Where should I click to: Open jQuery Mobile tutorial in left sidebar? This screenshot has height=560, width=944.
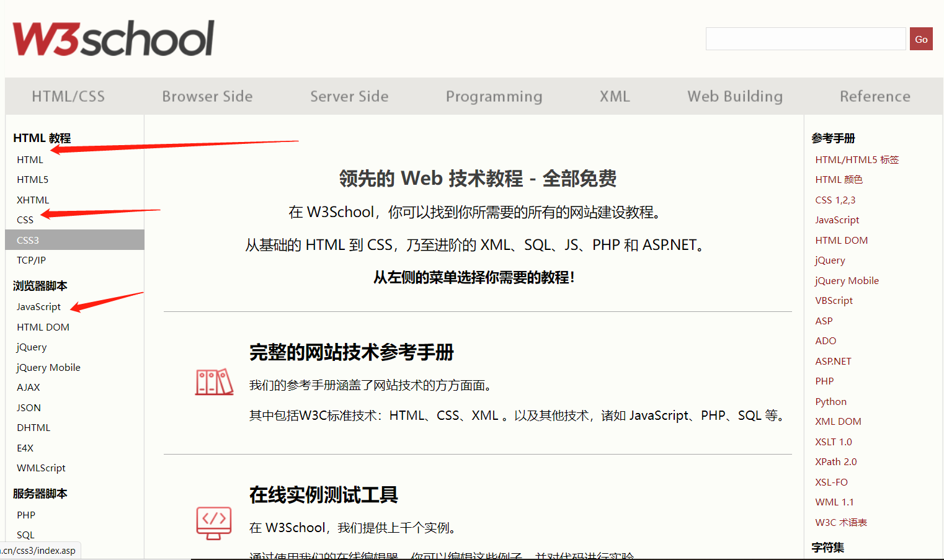pos(48,367)
